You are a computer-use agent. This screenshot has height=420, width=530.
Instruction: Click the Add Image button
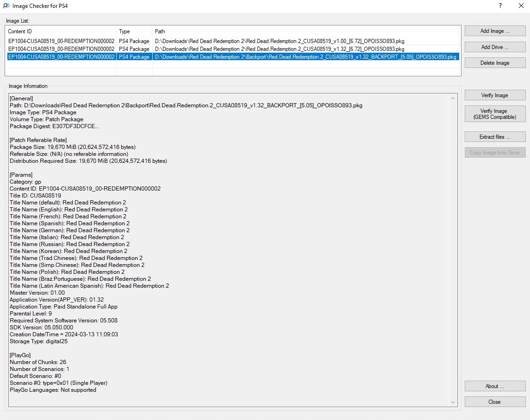[x=495, y=31]
